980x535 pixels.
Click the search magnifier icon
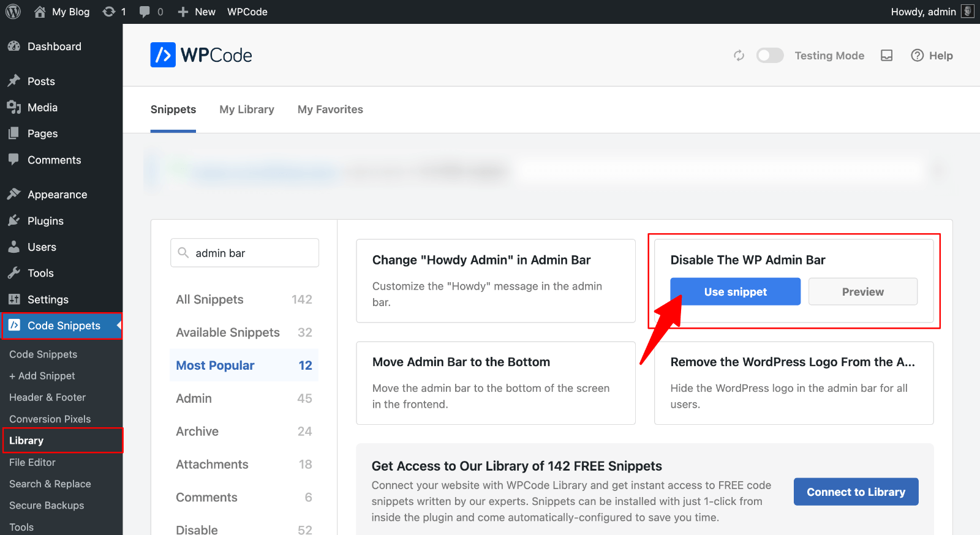click(183, 253)
